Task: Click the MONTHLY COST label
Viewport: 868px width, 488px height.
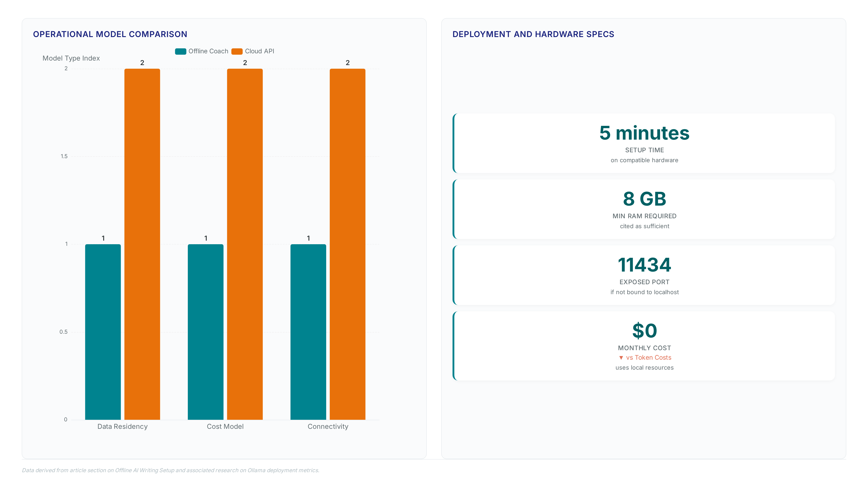Action: [x=644, y=348]
